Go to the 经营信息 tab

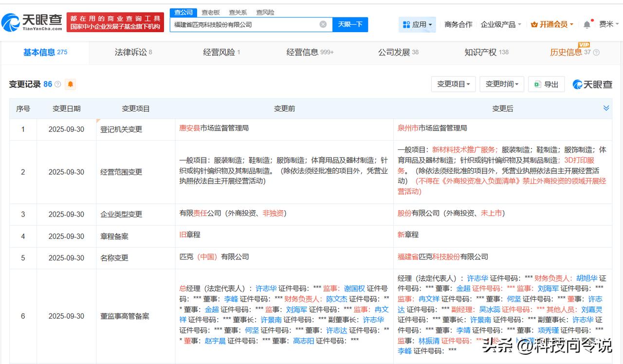[x=310, y=53]
